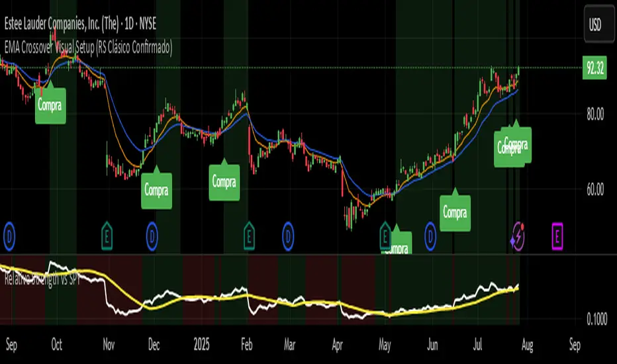Click the 2025 year label on time axis
Viewport: 617px width, 364px height.
point(201,345)
